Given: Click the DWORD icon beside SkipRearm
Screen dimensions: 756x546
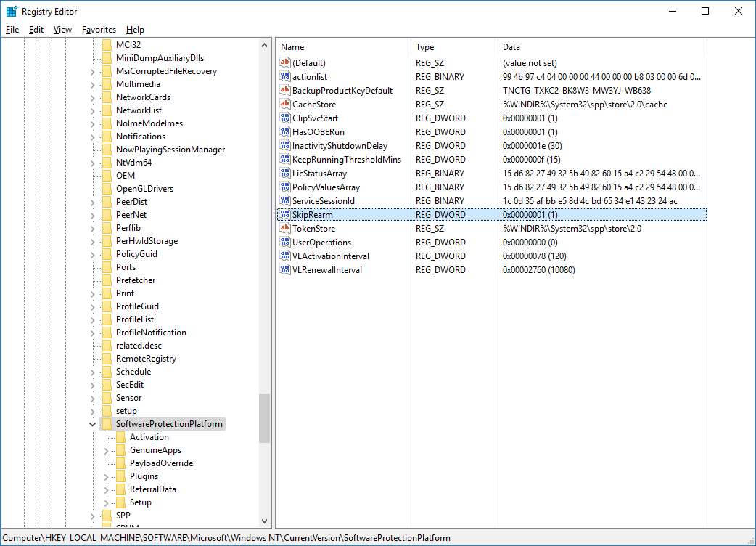Looking at the screenshot, I should point(285,215).
